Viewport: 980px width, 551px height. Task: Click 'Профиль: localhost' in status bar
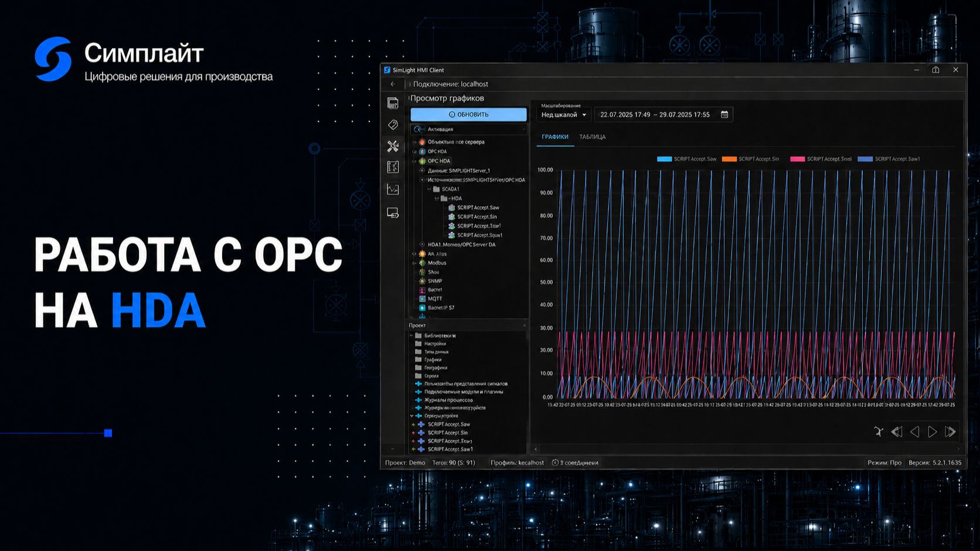(x=517, y=462)
